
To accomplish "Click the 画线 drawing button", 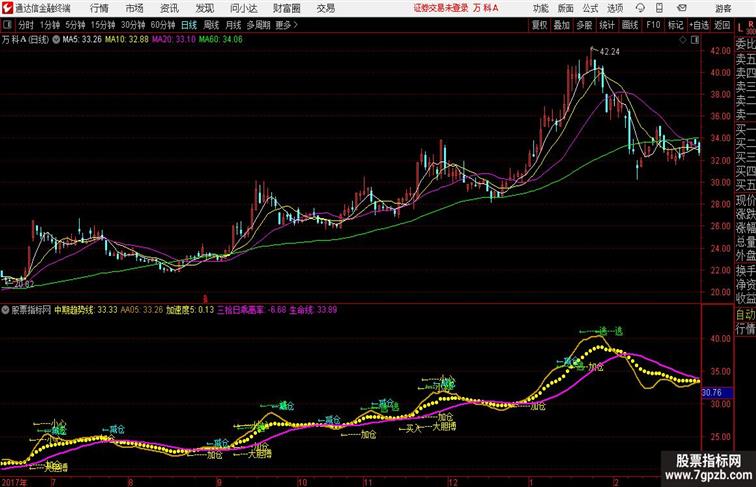I will tap(630, 25).
